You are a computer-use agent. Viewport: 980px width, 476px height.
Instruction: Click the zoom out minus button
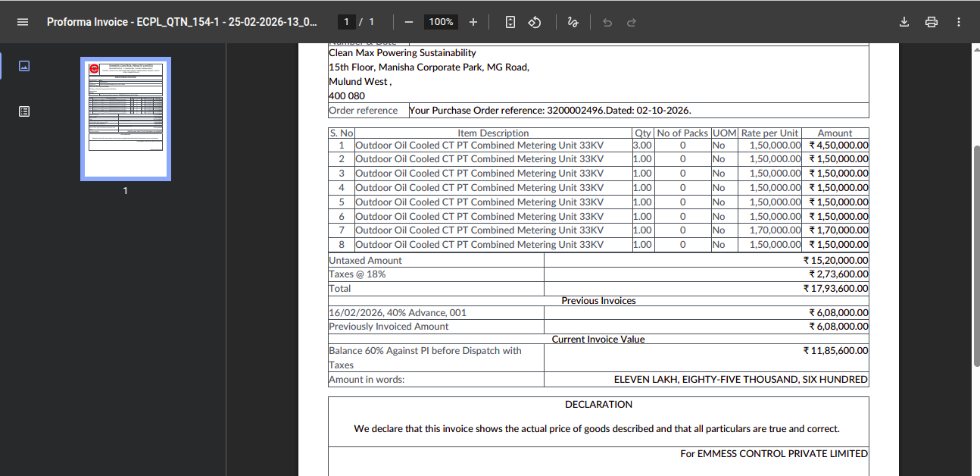point(409,22)
